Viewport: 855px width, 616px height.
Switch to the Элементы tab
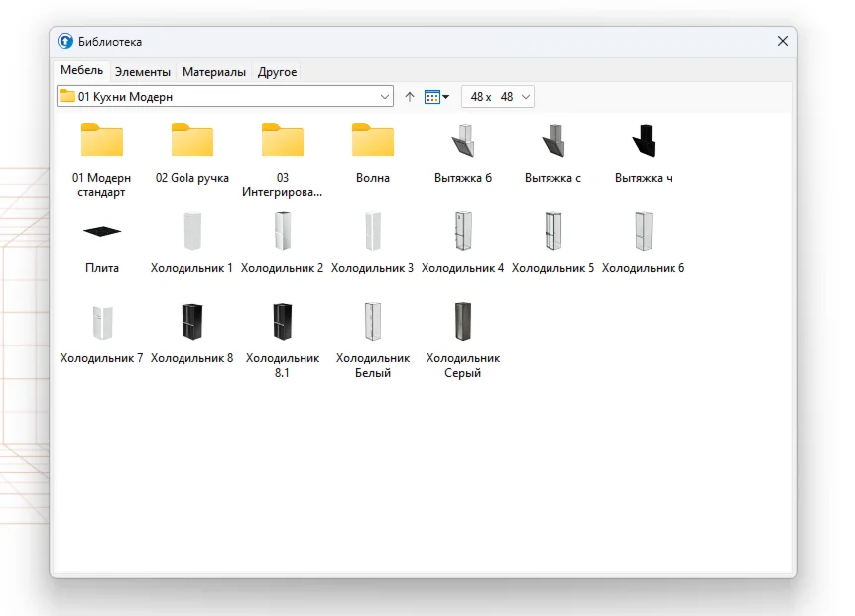[142, 72]
